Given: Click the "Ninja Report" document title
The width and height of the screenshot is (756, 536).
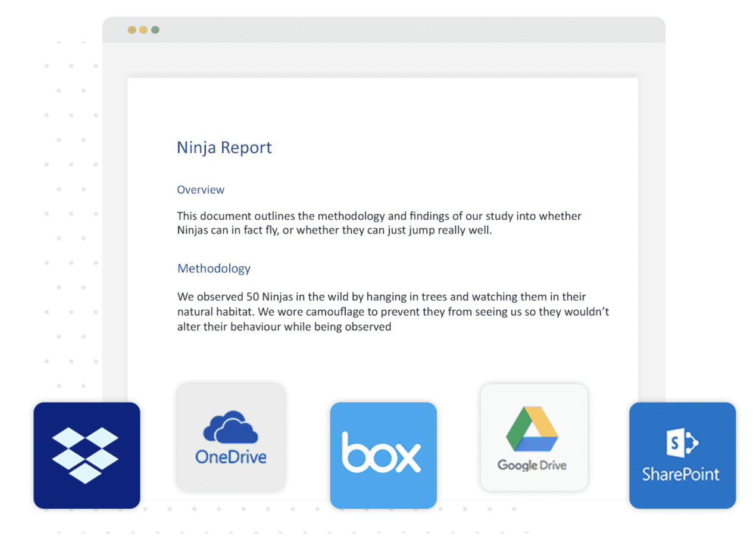Looking at the screenshot, I should coord(224,148).
